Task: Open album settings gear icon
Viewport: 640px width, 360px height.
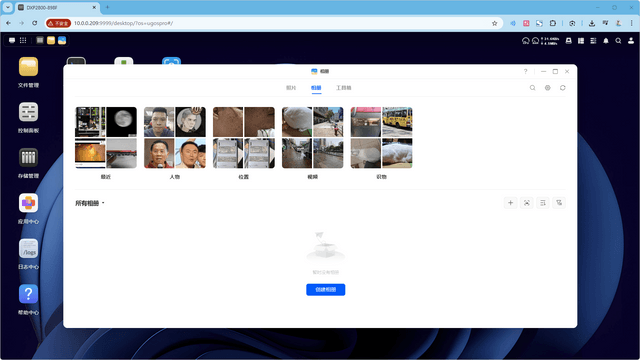Action: pyautogui.click(x=547, y=88)
